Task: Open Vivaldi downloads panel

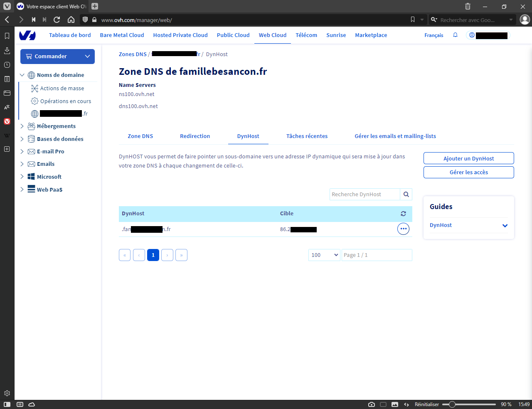Action: [x=7, y=51]
